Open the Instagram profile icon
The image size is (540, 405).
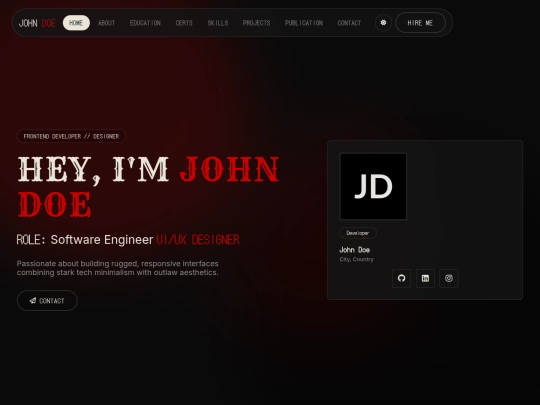(449, 278)
